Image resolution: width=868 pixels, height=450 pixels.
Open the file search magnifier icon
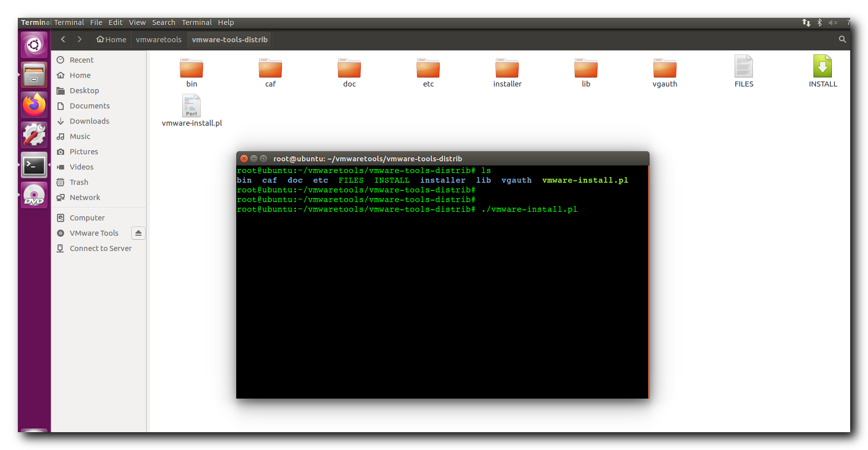coord(842,39)
